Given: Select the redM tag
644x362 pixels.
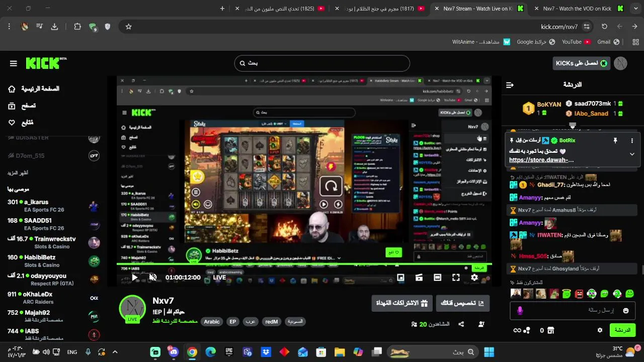Looking at the screenshot, I should pyautogui.click(x=272, y=322).
